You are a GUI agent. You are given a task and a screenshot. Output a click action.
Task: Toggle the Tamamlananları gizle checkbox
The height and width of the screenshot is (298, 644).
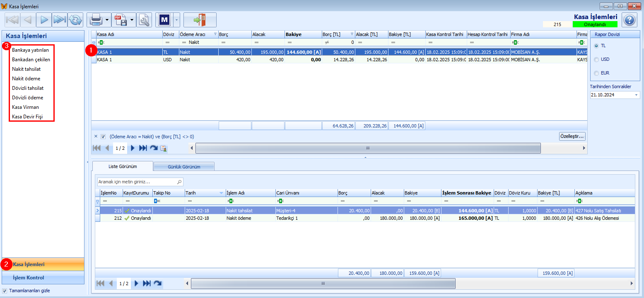pyautogui.click(x=5, y=291)
